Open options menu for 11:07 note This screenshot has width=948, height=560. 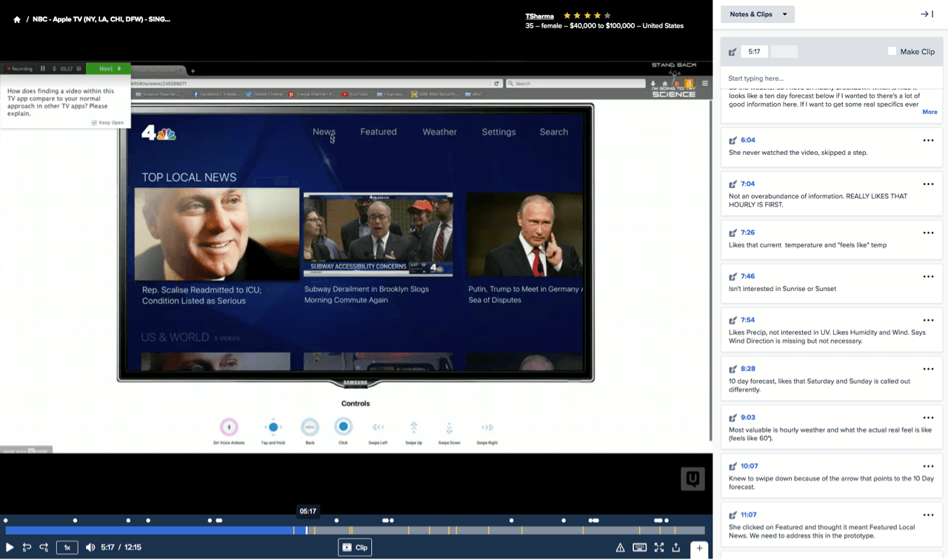pos(928,516)
